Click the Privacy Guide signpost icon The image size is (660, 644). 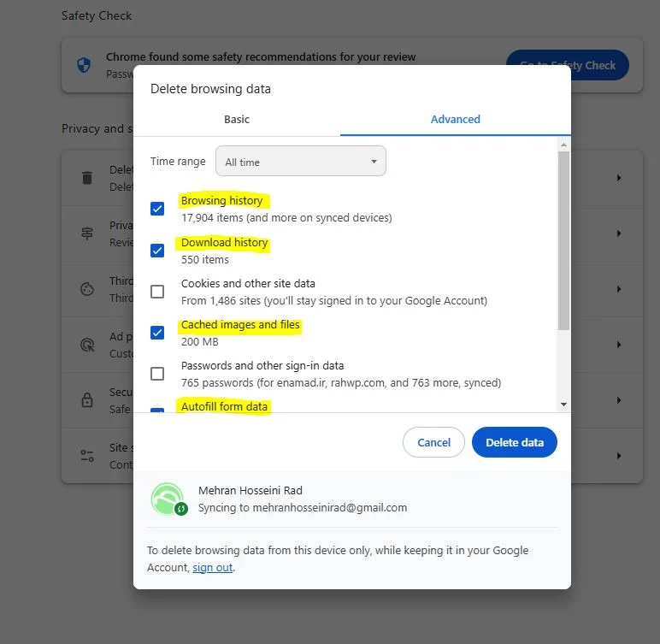[x=87, y=233]
